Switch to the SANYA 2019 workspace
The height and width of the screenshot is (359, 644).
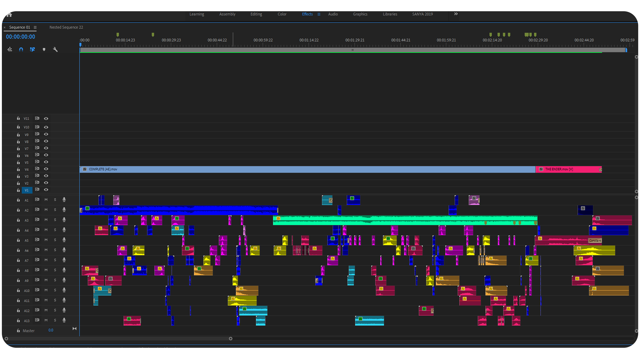pyautogui.click(x=422, y=14)
